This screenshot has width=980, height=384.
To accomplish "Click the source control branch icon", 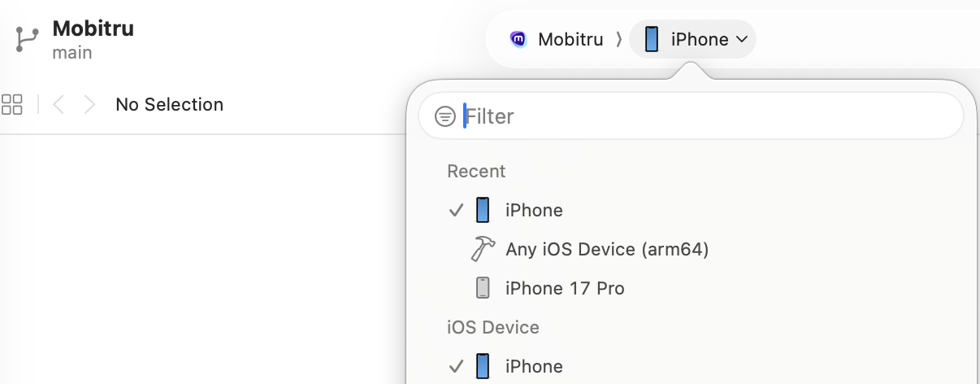I will [26, 39].
